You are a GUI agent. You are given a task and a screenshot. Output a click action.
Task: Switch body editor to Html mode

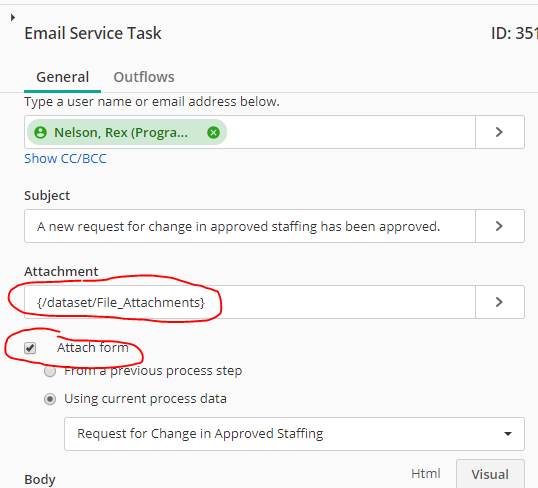point(426,474)
